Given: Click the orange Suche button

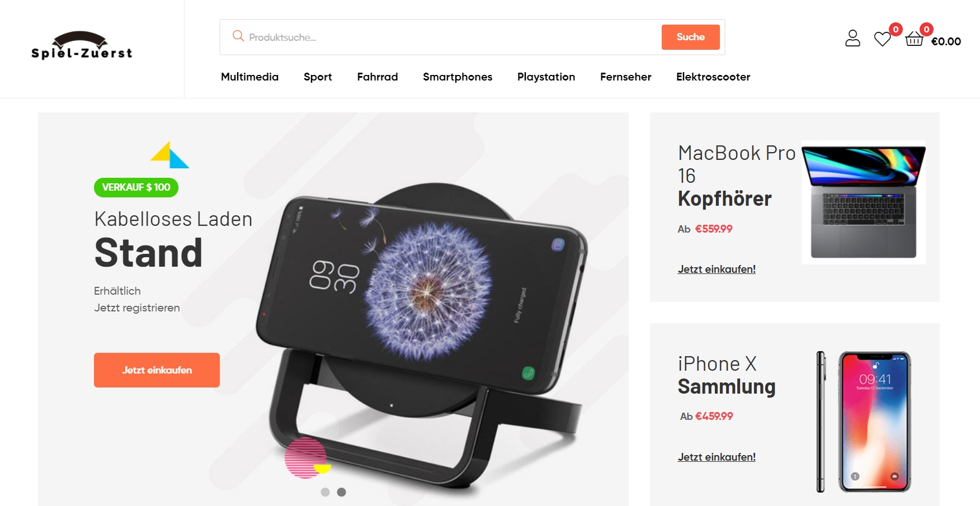Looking at the screenshot, I should 691,37.
